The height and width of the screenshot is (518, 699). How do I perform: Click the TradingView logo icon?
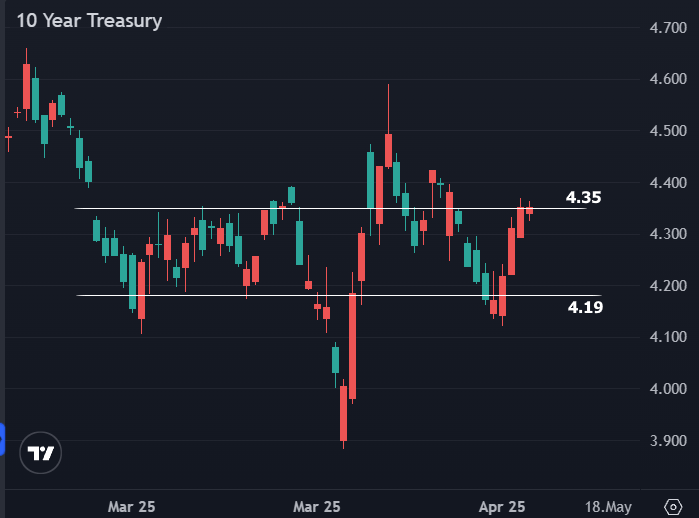41,454
